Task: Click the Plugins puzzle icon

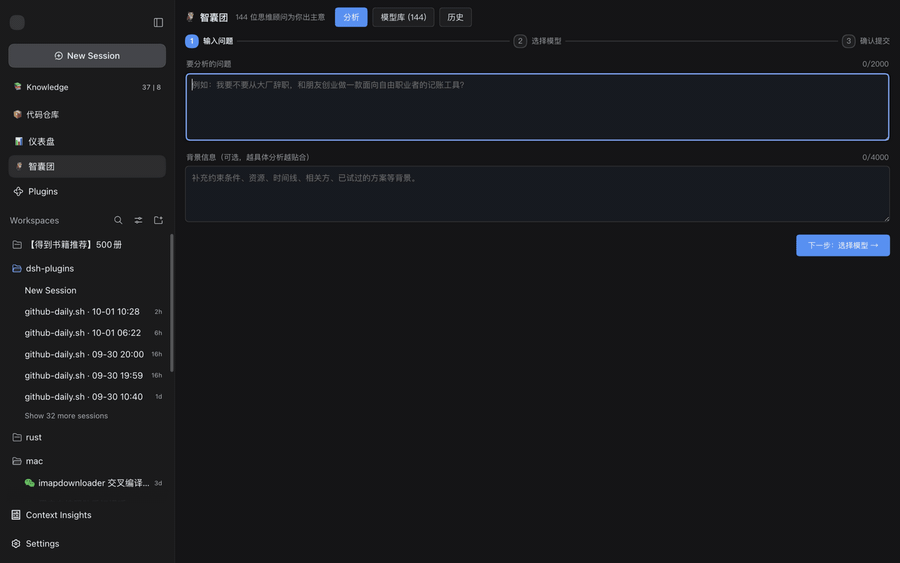Action: coord(18,191)
